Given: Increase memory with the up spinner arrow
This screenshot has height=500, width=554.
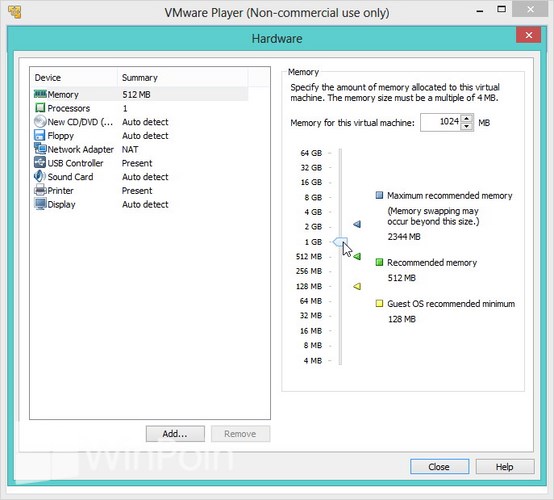Looking at the screenshot, I should click(x=467, y=119).
